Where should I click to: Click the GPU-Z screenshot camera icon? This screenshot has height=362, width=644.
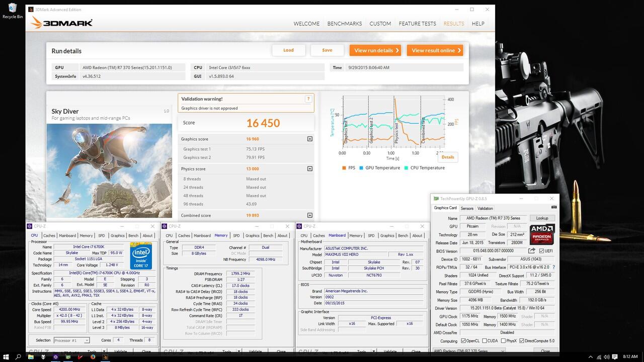tap(554, 207)
